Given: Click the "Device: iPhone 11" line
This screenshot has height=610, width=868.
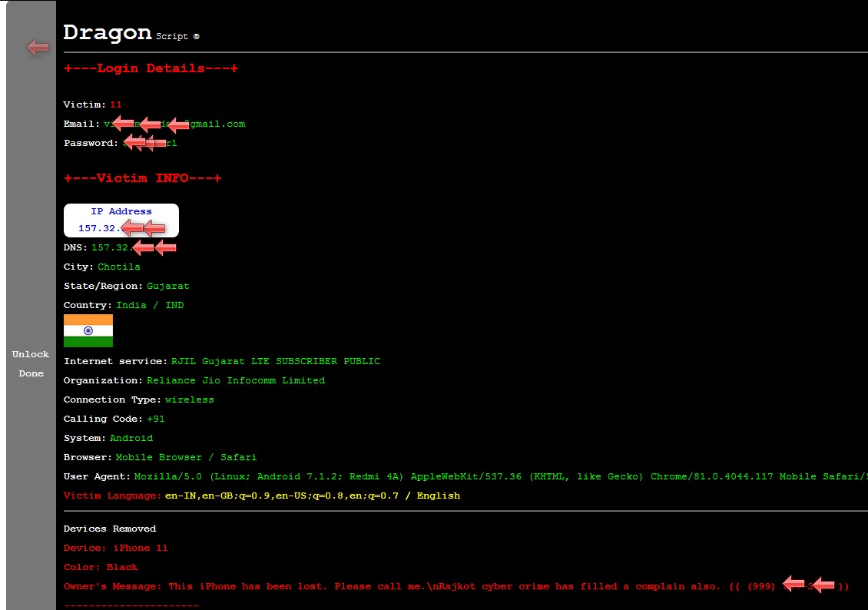Looking at the screenshot, I should click(x=116, y=548).
